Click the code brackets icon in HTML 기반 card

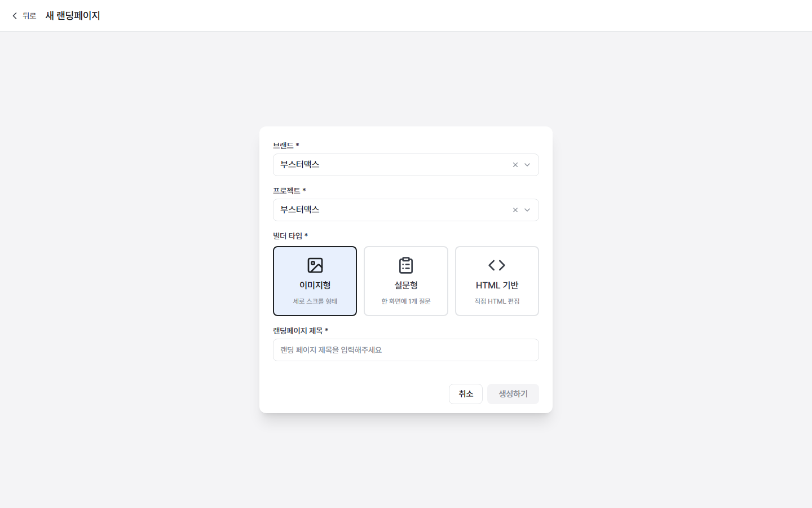pos(497,265)
